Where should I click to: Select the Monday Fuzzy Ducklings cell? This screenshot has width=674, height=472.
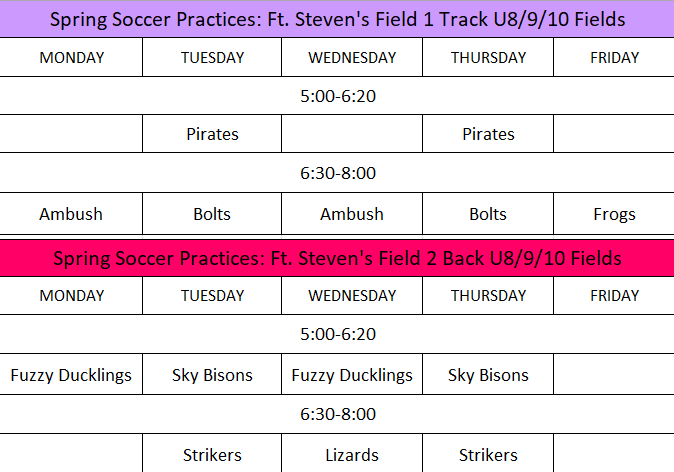coord(71,376)
